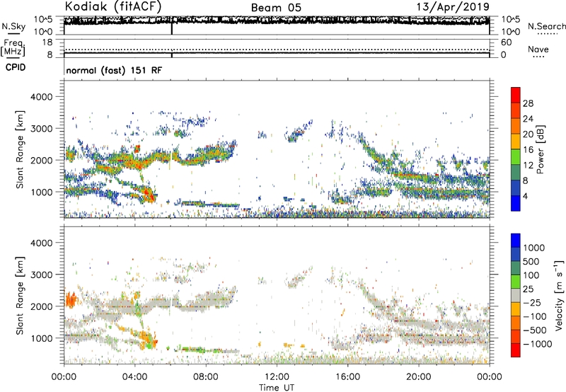Click the Power colorbar segment between 24 and 28
566x392 pixels.
516,110
